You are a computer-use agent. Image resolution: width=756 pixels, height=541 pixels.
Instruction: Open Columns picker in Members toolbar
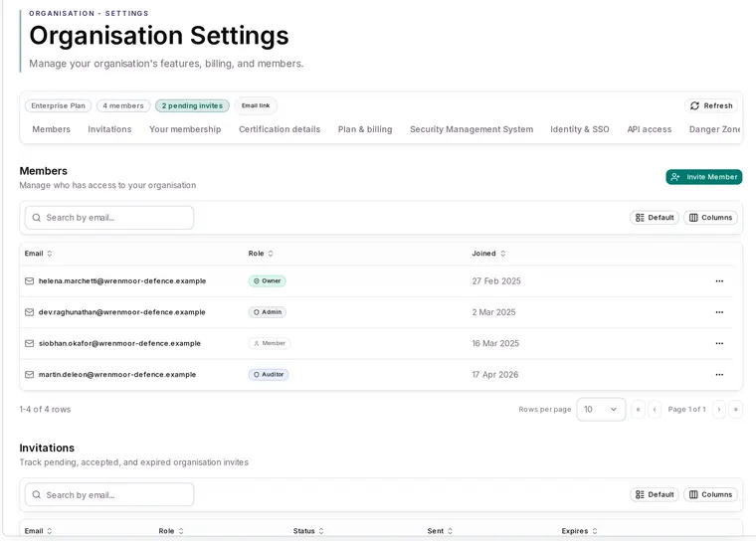710,218
